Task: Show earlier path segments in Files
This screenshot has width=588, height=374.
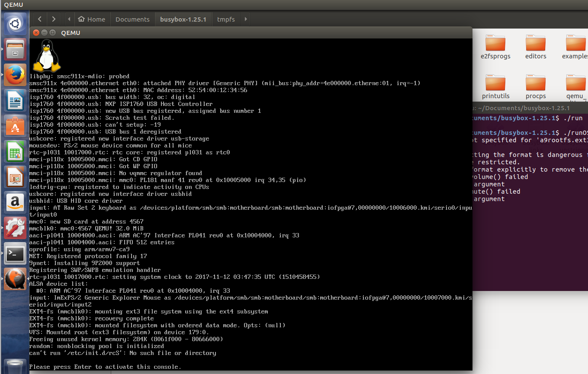Action: pyautogui.click(x=69, y=19)
